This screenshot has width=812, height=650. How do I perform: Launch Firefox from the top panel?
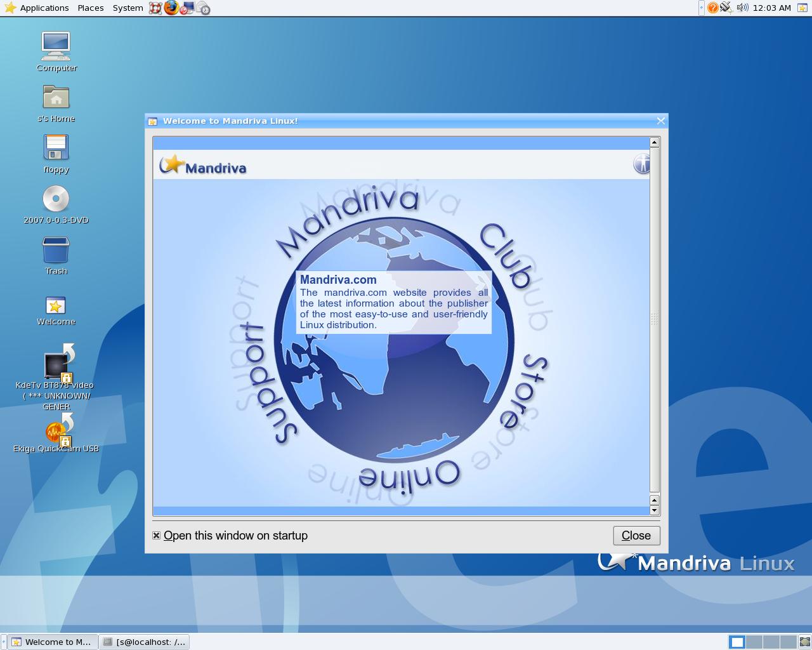(171, 8)
